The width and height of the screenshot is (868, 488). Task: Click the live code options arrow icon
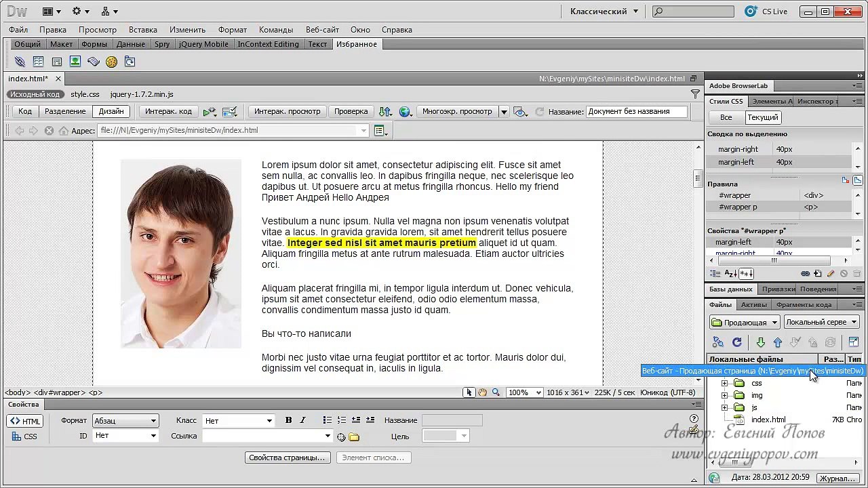[x=210, y=111]
